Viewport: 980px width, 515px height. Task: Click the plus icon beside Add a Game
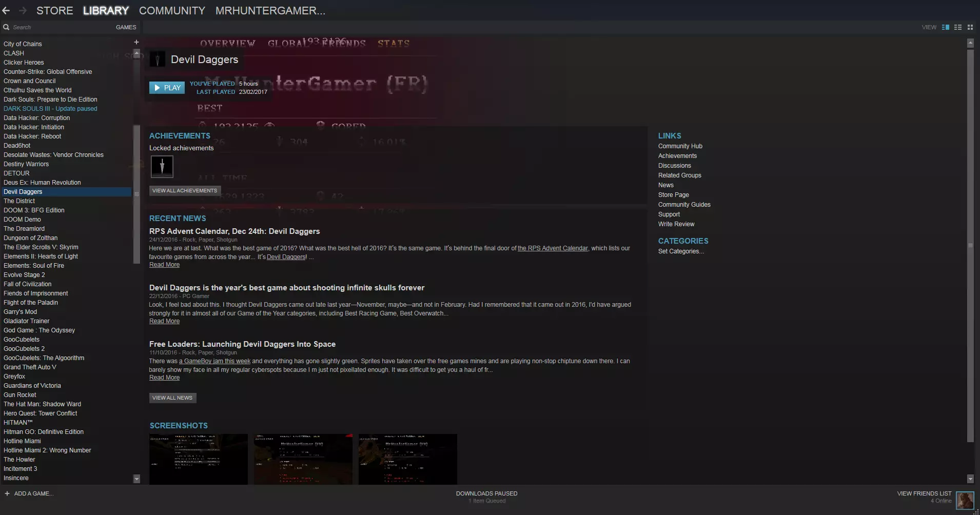[x=7, y=493]
